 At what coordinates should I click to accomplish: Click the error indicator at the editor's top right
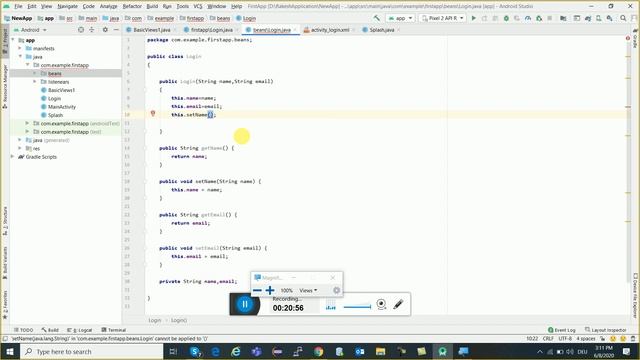click(x=628, y=38)
